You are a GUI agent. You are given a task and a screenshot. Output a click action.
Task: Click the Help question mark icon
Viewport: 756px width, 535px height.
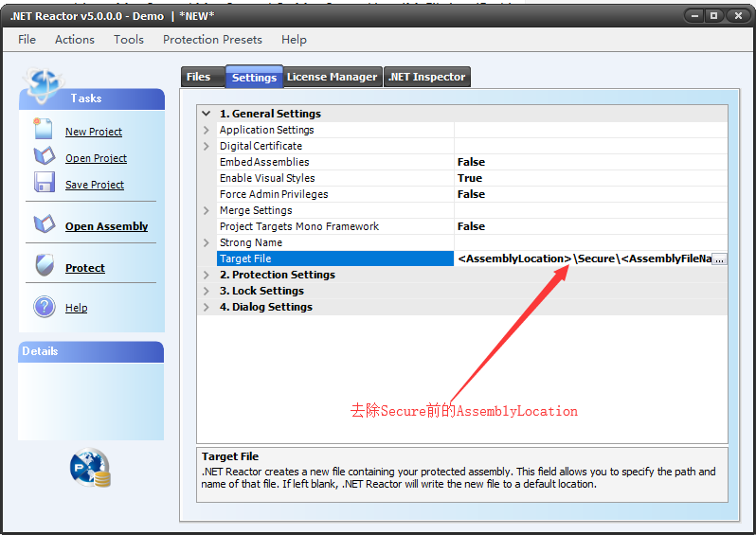(x=45, y=307)
